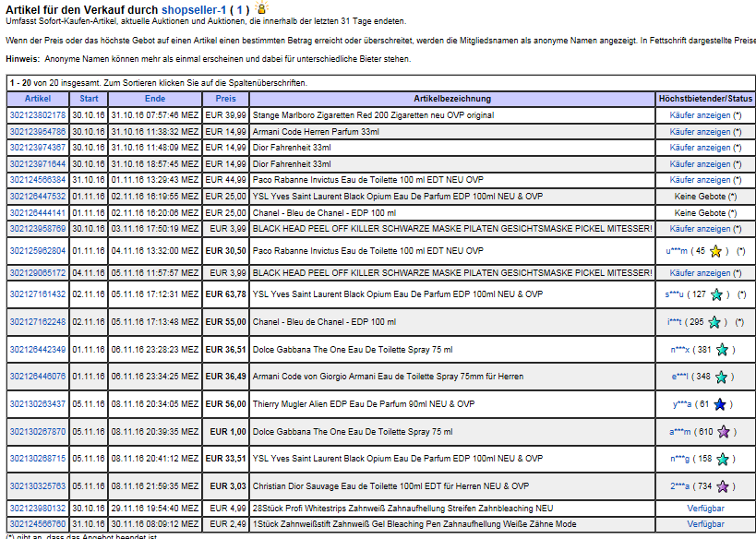Select the Thierry Mugler Alien EDP description
The width and height of the screenshot is (756, 539).
point(364,404)
